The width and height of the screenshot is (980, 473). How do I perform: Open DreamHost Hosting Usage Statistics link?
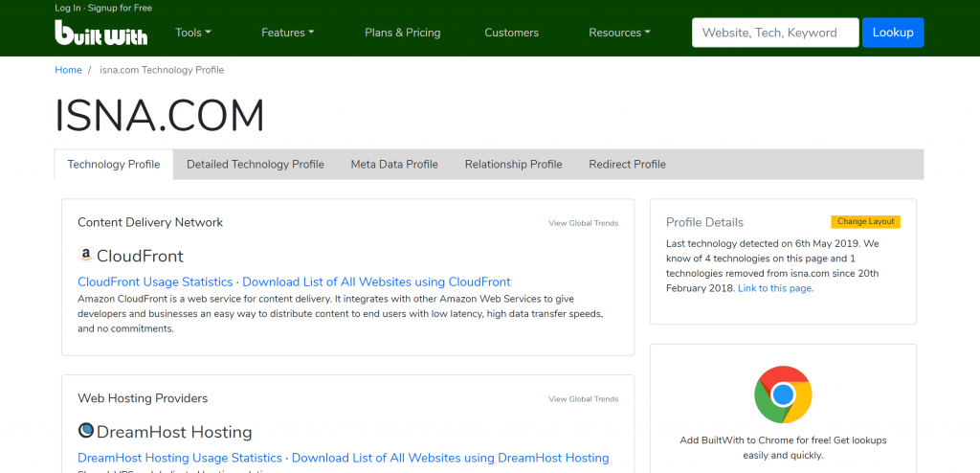(179, 458)
